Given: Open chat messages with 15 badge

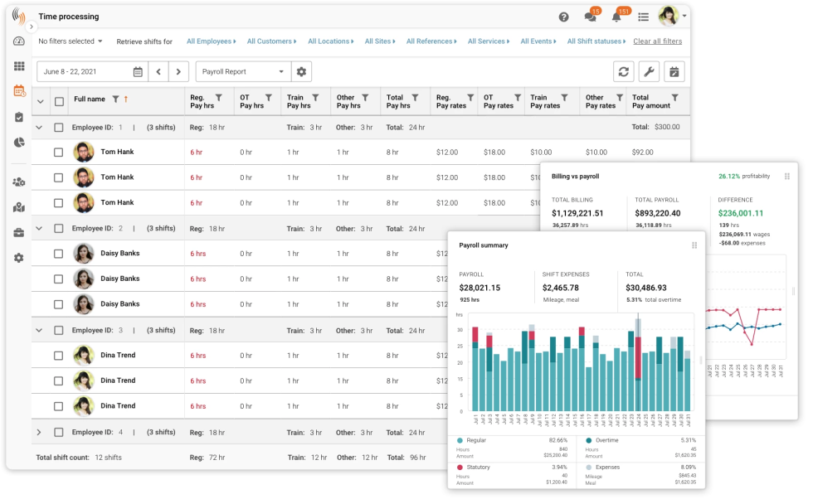Looking at the screenshot, I should 591,17.
